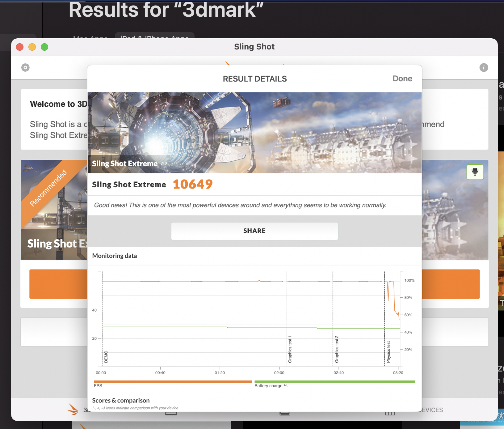
Task: Open settings gear in Sling Shot window
Action: (x=25, y=67)
